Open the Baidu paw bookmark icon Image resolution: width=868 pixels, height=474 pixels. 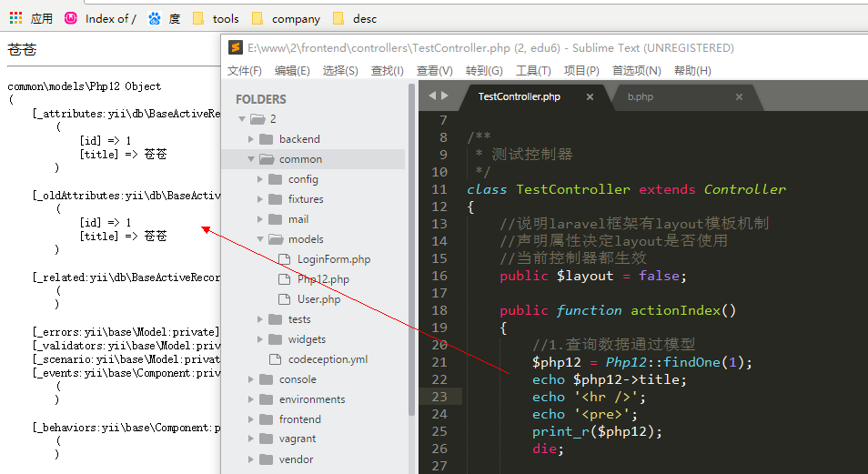155,18
